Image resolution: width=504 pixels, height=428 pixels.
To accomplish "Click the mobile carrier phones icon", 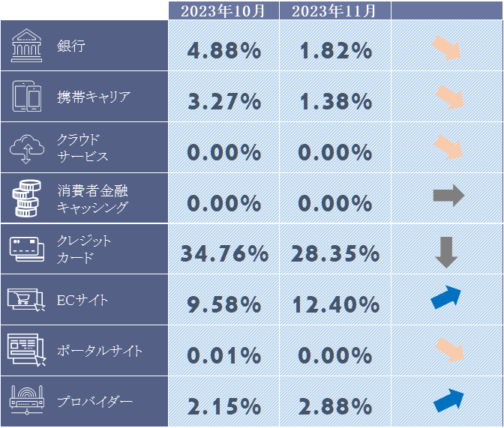I will pos(27,97).
